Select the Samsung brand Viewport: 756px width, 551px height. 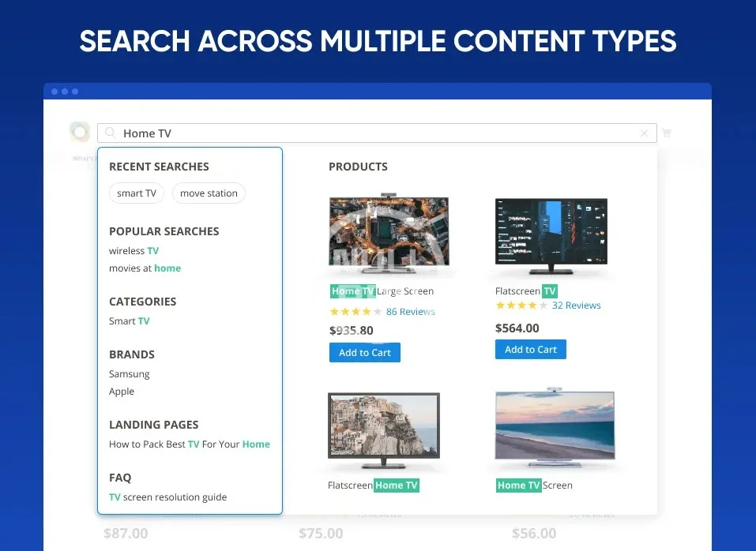point(129,374)
